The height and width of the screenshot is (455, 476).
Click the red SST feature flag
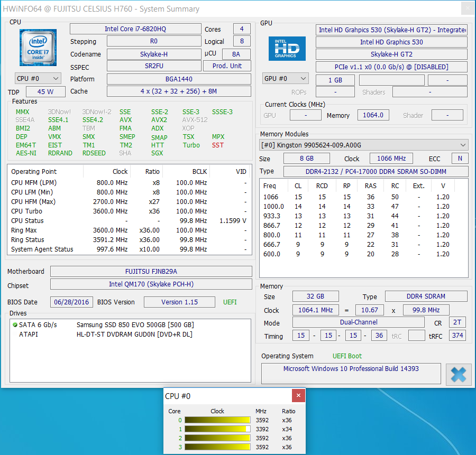[218, 145]
